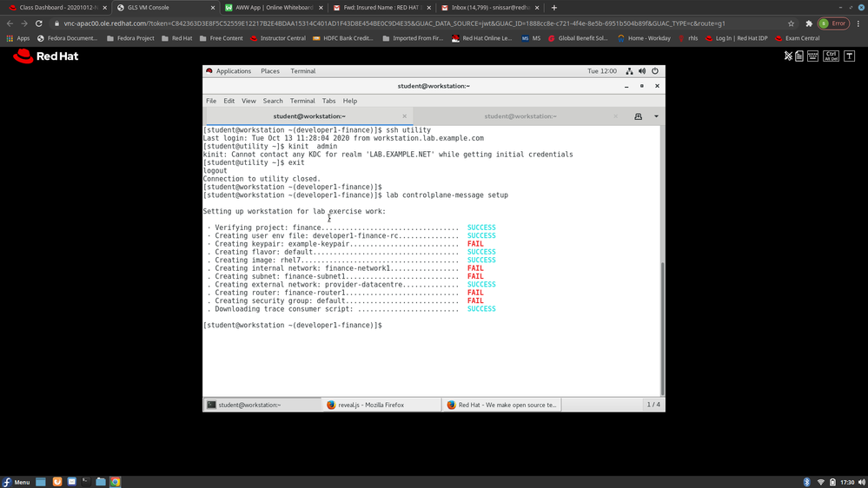The image size is (868, 488).
Task: Bookmark this page with the star icon
Action: click(x=791, y=23)
